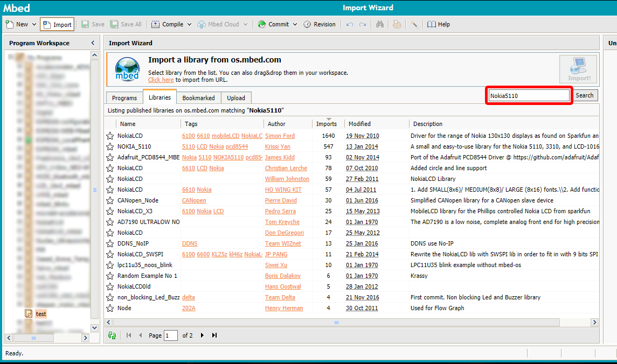Jump to last page of results

click(x=214, y=335)
